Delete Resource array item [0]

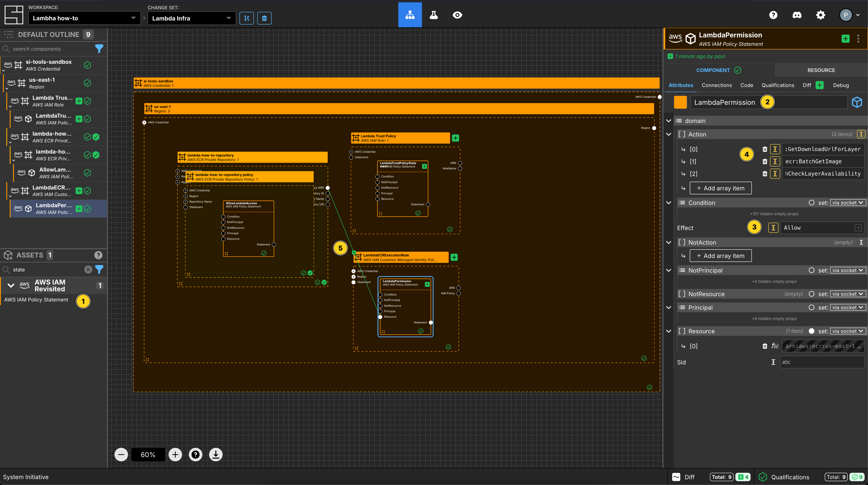coord(765,346)
